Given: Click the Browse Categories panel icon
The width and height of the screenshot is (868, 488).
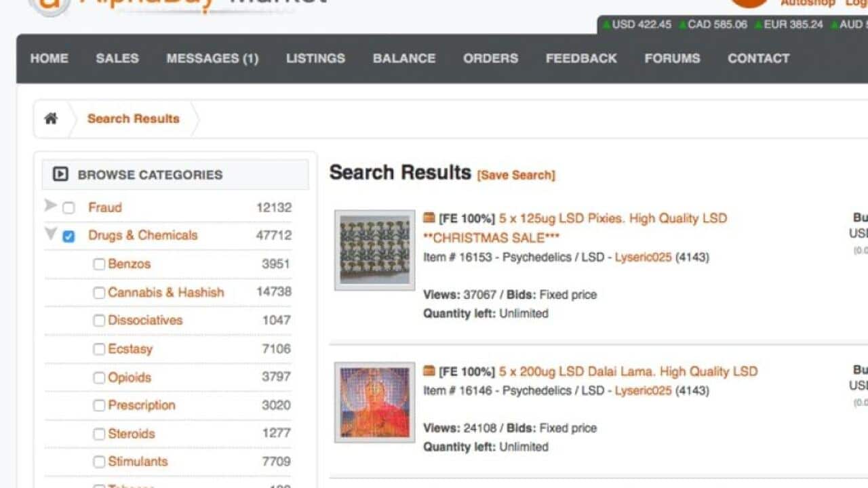Looking at the screenshot, I should [x=60, y=174].
